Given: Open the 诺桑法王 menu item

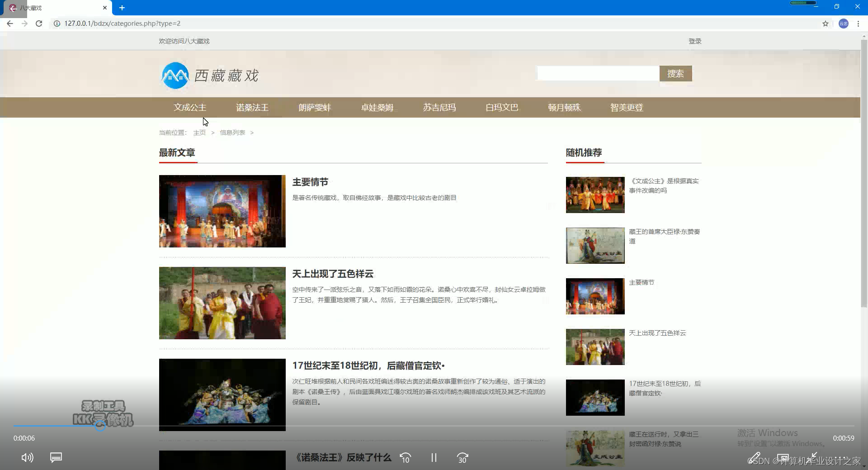Looking at the screenshot, I should click(x=252, y=107).
